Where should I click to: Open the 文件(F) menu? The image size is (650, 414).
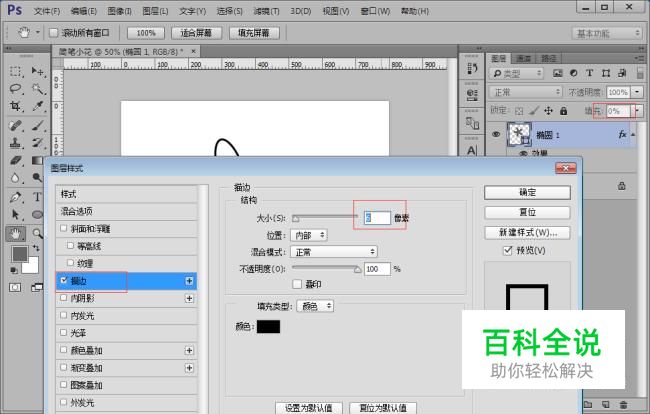(47, 11)
